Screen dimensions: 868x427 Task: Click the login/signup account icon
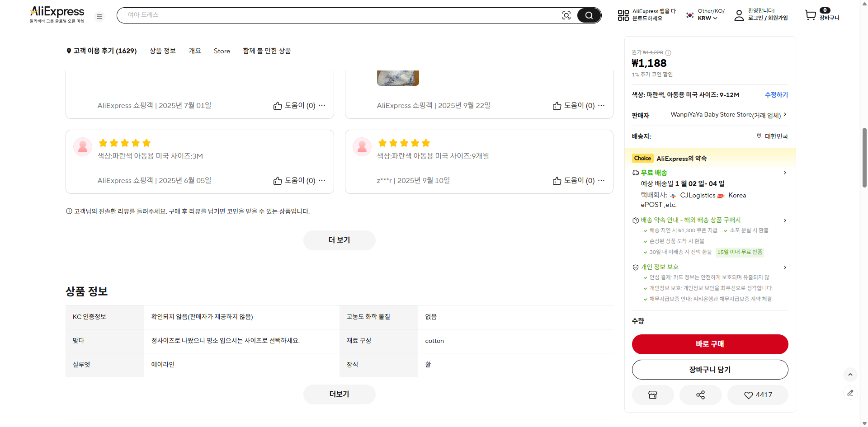click(x=739, y=15)
